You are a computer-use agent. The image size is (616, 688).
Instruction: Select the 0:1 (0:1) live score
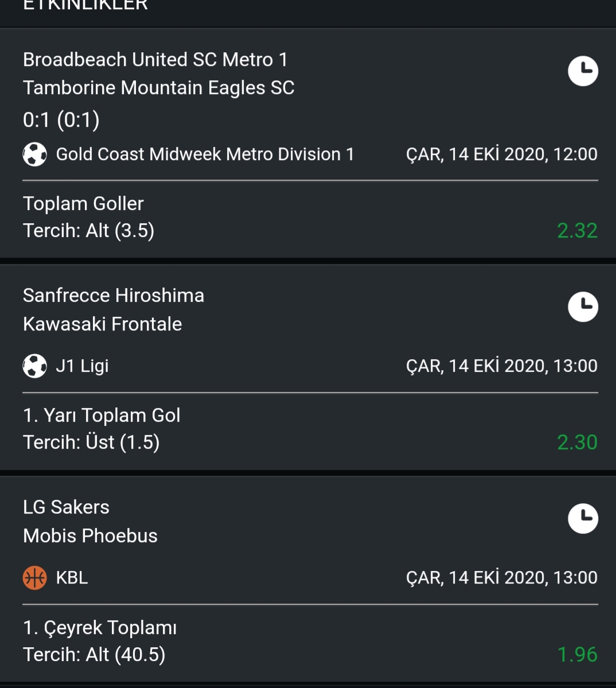click(61, 120)
